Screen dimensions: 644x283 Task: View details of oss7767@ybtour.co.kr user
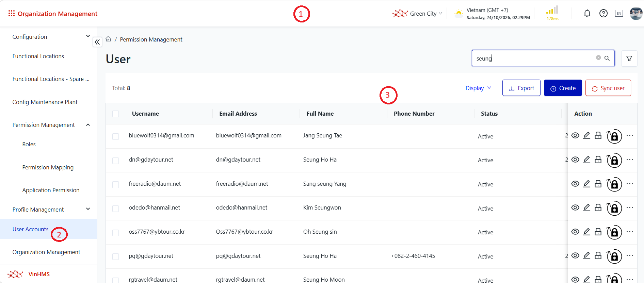point(575,232)
